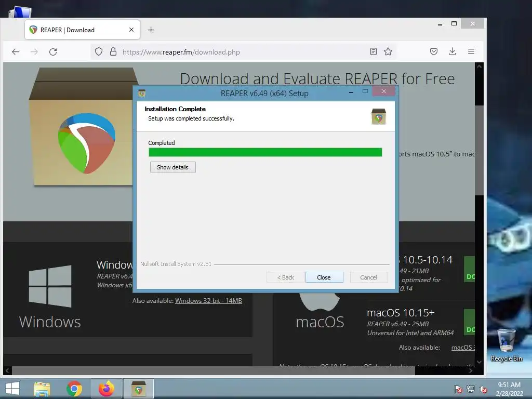Click the REAPER box logo image
532x399 pixels.
pyautogui.click(x=84, y=126)
